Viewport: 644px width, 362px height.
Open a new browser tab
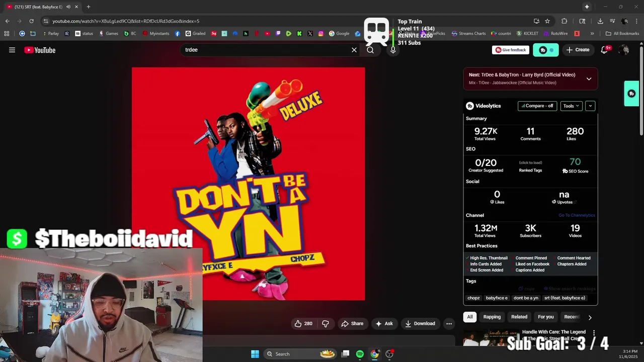click(88, 7)
